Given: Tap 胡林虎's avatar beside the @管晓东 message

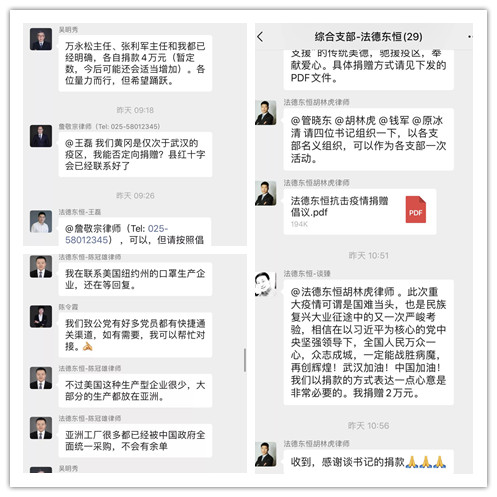Looking at the screenshot, I should pos(266,113).
